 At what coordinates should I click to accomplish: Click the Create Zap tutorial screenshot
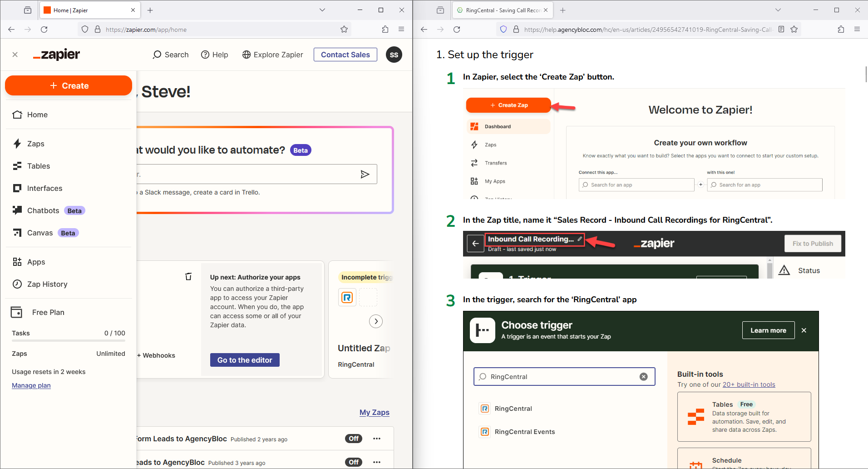pos(654,144)
